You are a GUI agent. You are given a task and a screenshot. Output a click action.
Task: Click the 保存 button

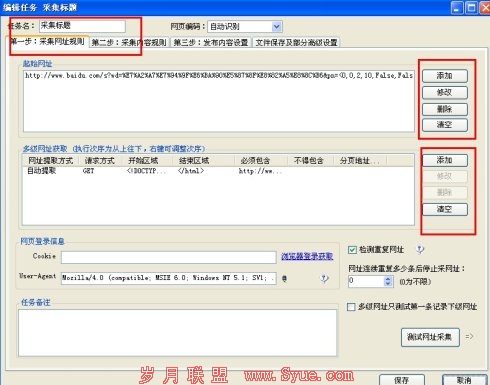[402, 380]
